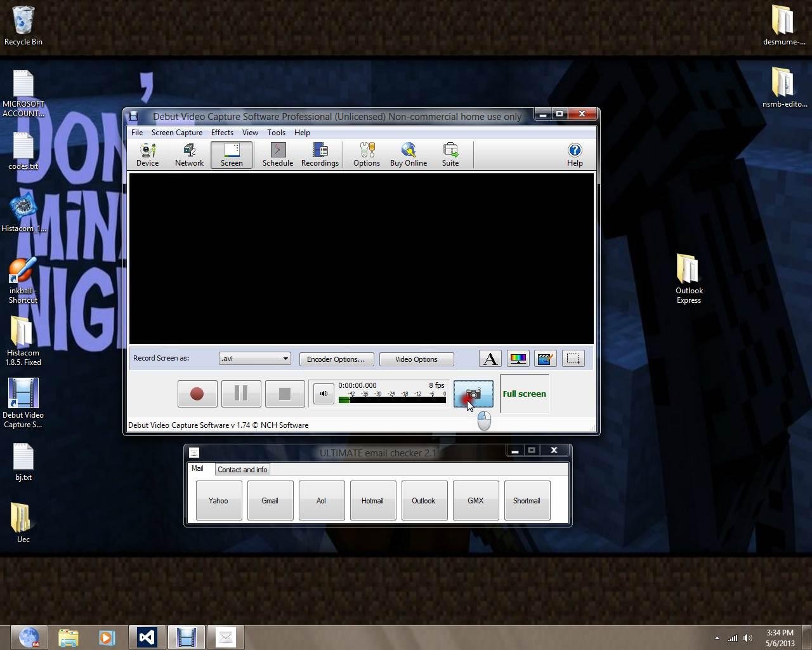Select the nsmb-edito folder icon
The height and width of the screenshot is (650, 812).
pyautogui.click(x=784, y=88)
